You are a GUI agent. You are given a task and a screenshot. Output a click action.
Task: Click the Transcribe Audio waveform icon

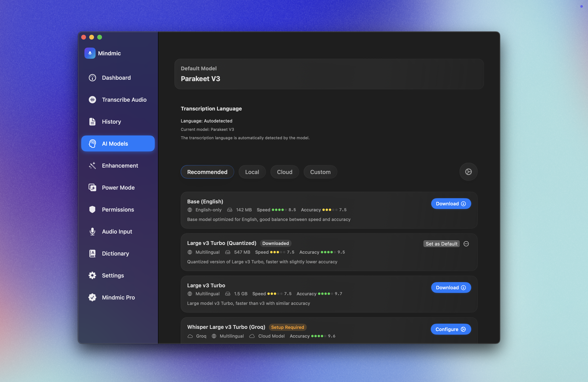click(92, 100)
